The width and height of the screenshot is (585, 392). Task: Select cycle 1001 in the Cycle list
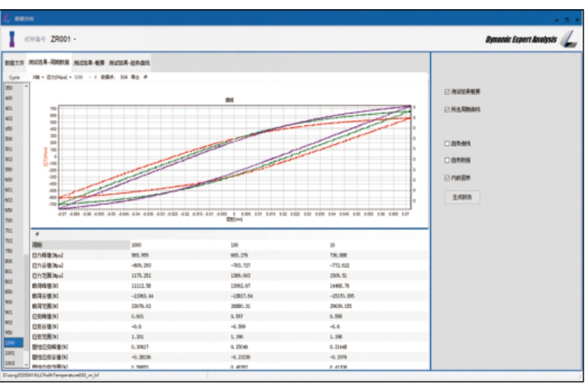coord(10,353)
